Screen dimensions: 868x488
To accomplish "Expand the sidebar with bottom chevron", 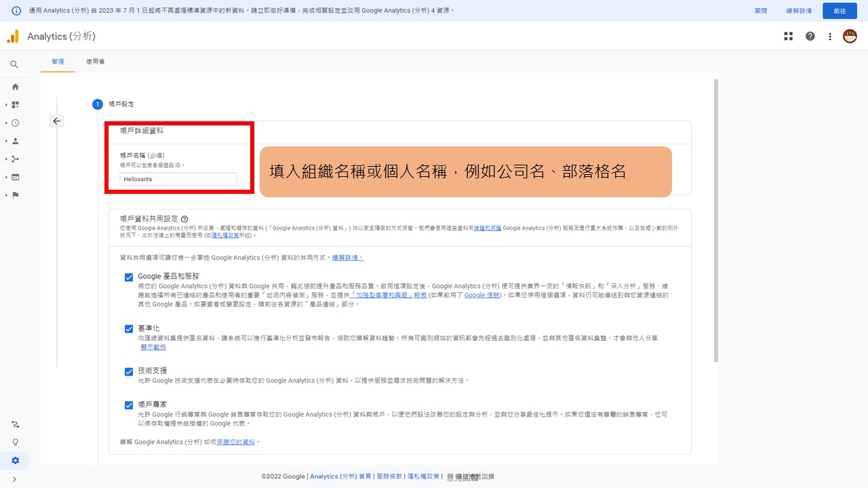I will tap(15, 479).
